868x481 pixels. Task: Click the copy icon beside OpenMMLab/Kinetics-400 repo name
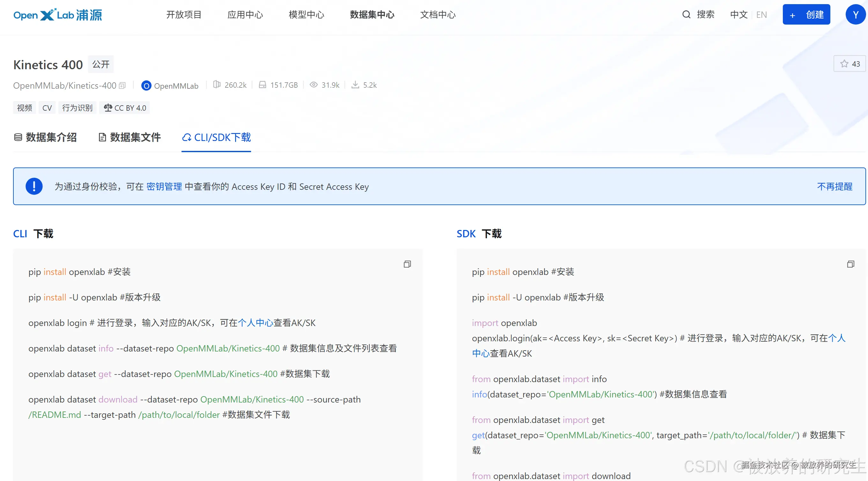[x=122, y=85]
